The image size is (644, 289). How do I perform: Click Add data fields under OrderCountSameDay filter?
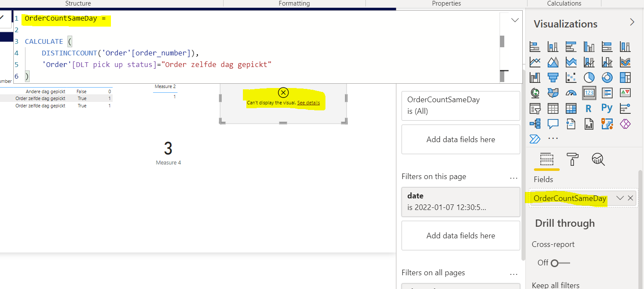point(460,139)
